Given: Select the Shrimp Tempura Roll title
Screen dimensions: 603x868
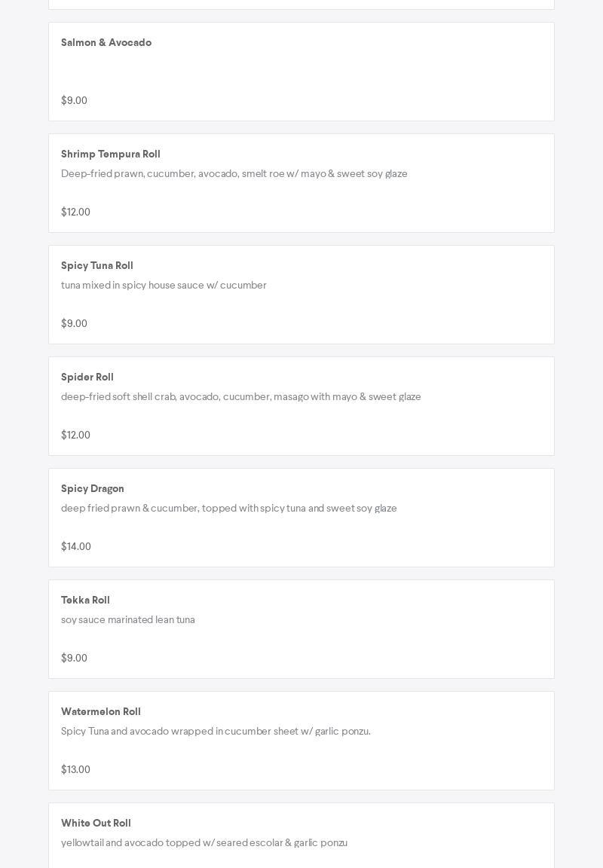Looking at the screenshot, I should pyautogui.click(x=111, y=154).
